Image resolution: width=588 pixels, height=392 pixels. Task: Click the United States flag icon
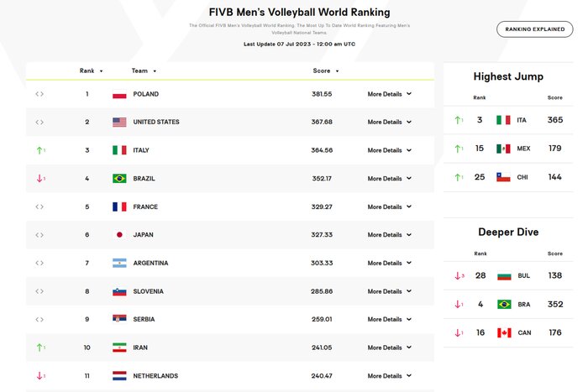click(119, 123)
